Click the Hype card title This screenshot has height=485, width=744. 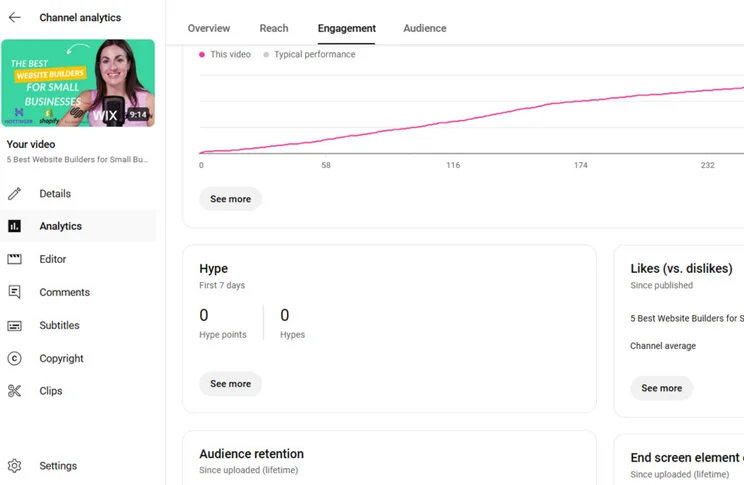click(214, 269)
